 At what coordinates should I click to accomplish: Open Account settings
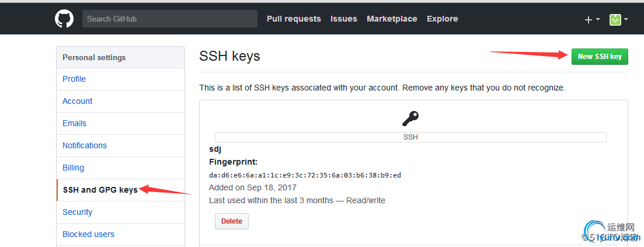click(x=120, y=101)
